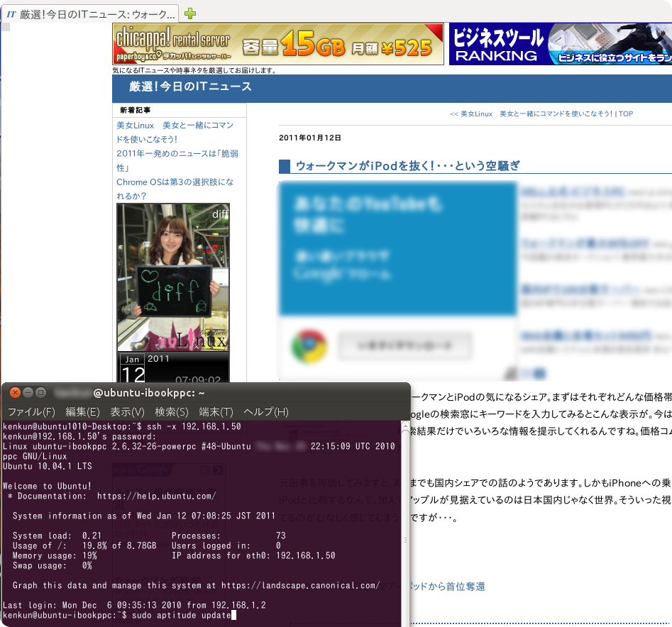Close the terminal window
Screen dimensions: 672x627
point(15,392)
